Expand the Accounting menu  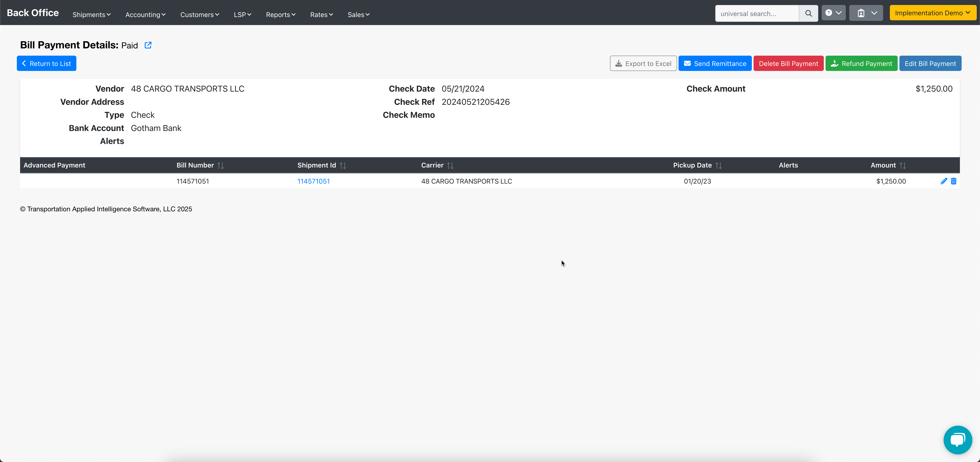pos(145,15)
